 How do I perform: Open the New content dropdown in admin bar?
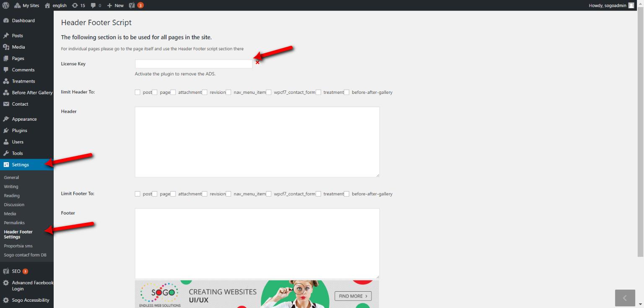(x=115, y=5)
